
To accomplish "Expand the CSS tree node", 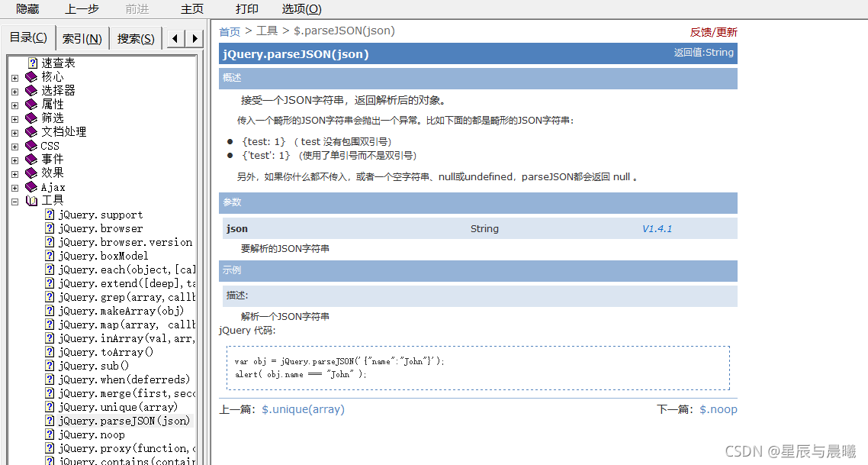I will (15, 147).
